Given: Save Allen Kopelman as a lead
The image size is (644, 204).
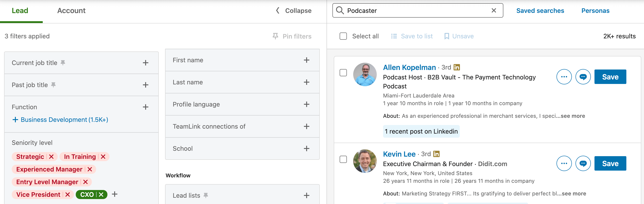Looking at the screenshot, I should (x=610, y=77).
